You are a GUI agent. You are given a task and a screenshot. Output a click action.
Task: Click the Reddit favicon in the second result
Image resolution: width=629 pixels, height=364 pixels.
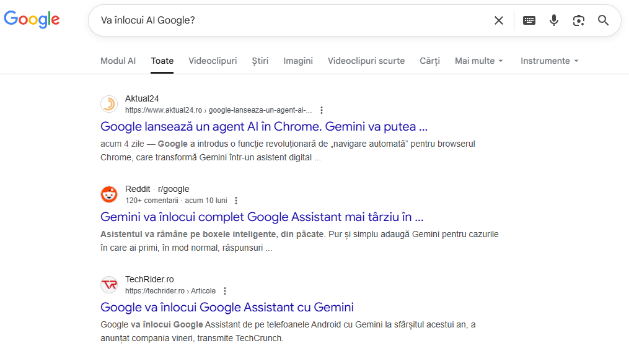tap(108, 194)
